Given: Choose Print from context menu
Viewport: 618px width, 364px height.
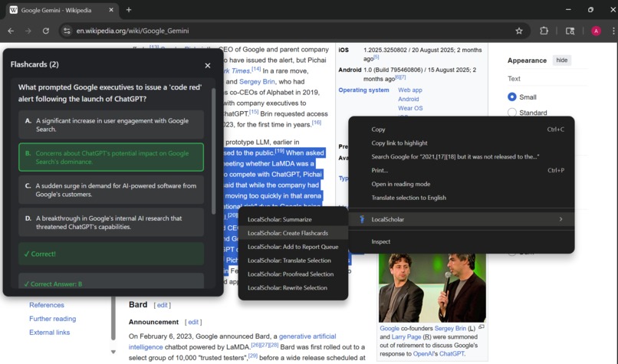Looking at the screenshot, I should pyautogui.click(x=461, y=170).
